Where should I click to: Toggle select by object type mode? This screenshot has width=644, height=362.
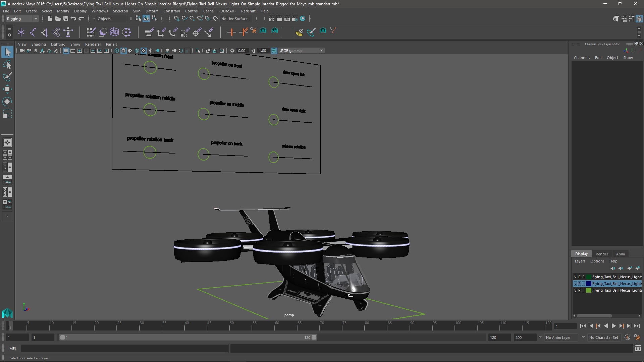[146, 19]
